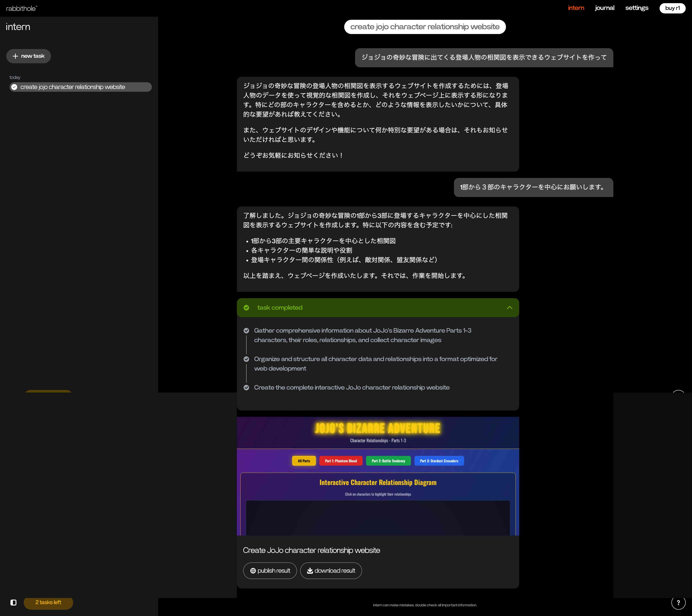Switch to the intern tab

coord(576,8)
